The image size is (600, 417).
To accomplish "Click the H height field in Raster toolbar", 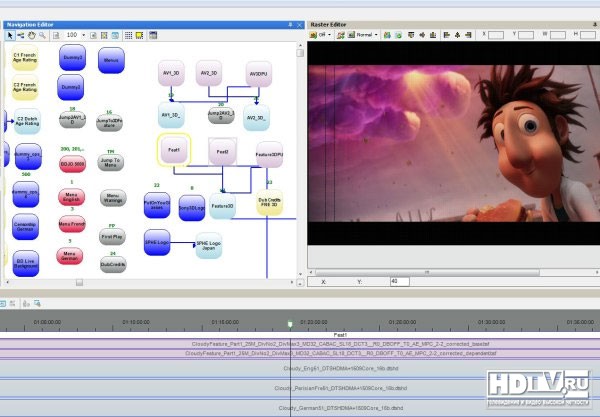I will pyautogui.click(x=588, y=35).
